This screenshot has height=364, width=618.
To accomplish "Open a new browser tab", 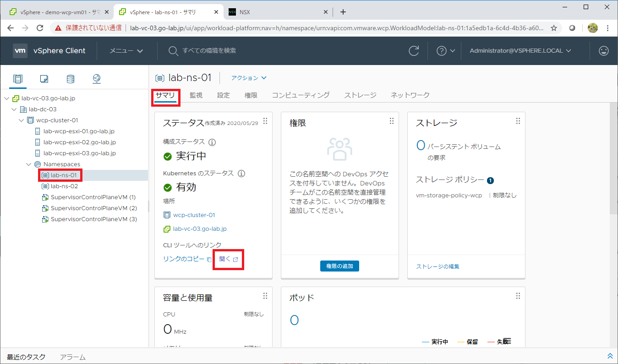I will (343, 12).
